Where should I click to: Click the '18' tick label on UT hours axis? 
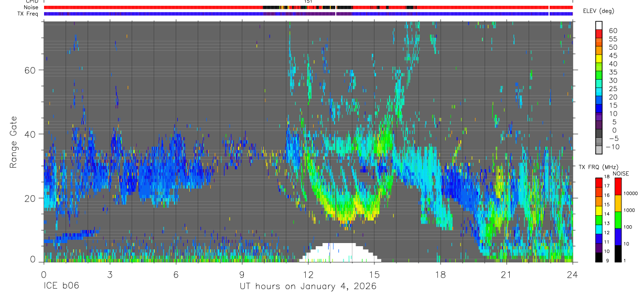point(441,274)
